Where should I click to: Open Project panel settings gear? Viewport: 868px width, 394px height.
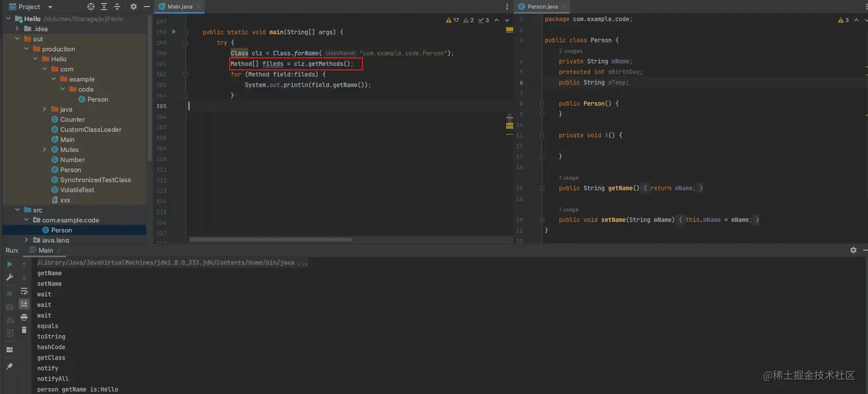tap(134, 6)
